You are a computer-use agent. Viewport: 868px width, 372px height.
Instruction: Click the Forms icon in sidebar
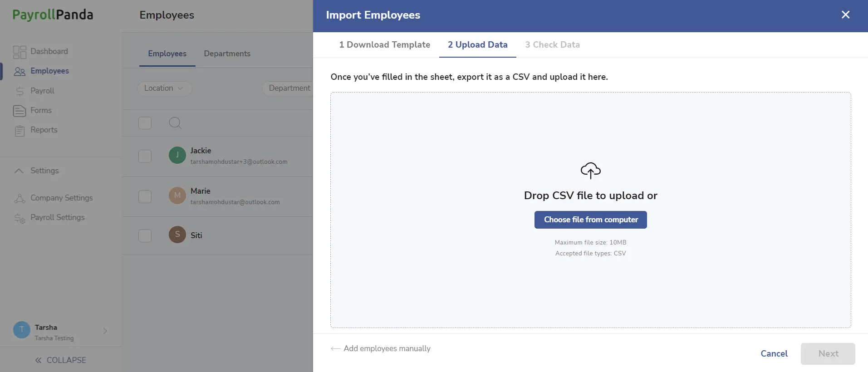click(20, 111)
